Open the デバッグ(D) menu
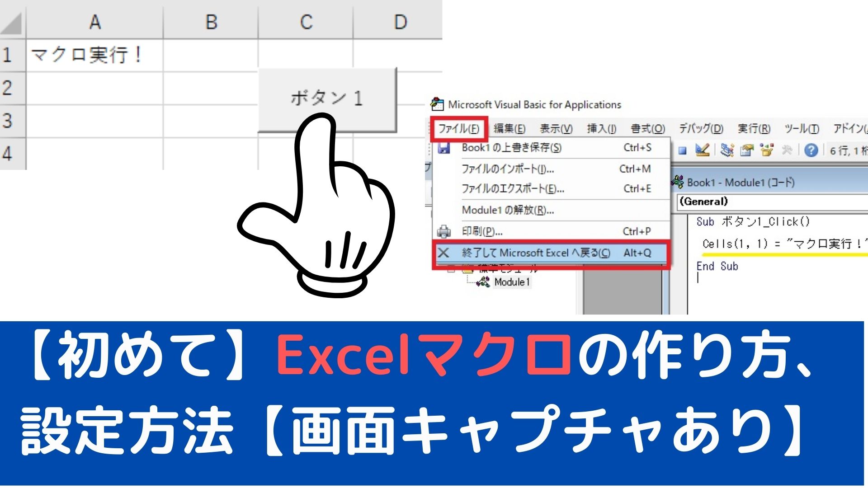Viewport: 868px width, 488px height. (701, 129)
